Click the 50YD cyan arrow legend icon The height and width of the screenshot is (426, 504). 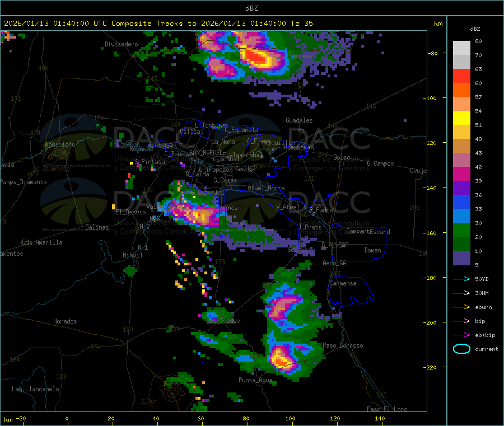[x=461, y=279]
